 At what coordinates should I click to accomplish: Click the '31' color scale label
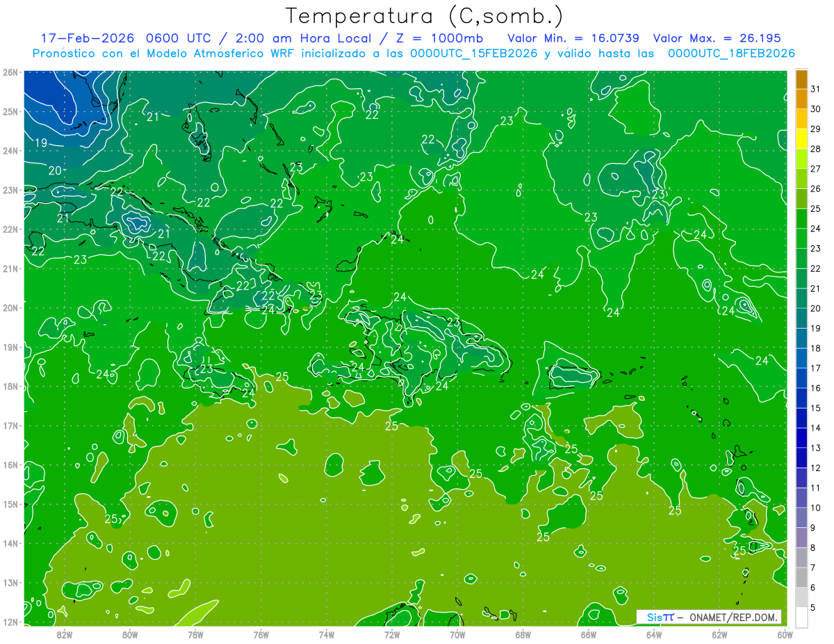click(815, 89)
